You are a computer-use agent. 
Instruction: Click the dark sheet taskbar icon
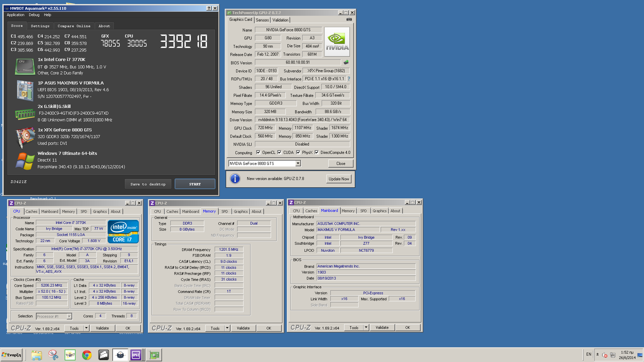point(103,355)
